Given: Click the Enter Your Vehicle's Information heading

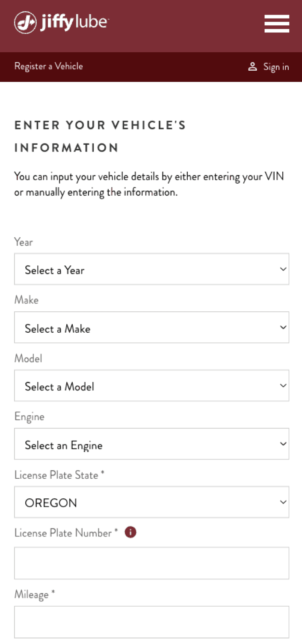Looking at the screenshot, I should pyautogui.click(x=100, y=137).
